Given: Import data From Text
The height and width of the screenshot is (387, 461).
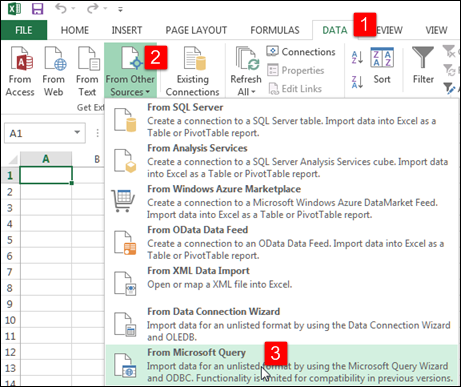Looking at the screenshot, I should [87, 71].
